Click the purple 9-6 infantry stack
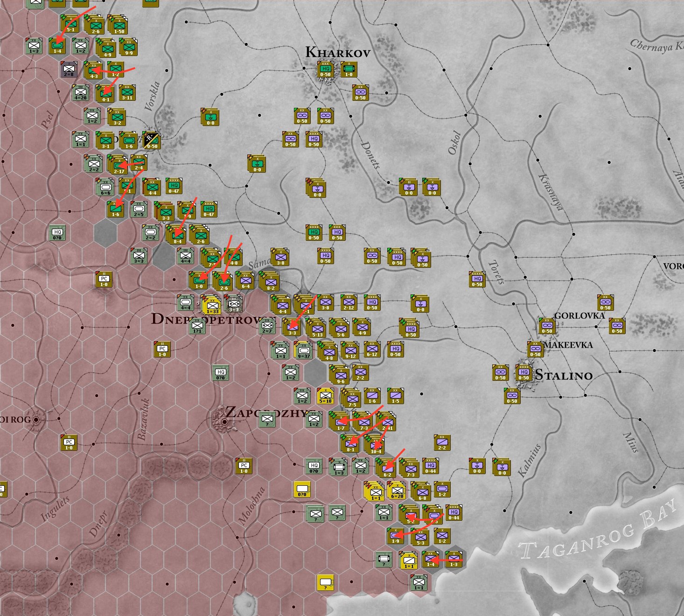The image size is (684, 616). tap(340, 374)
